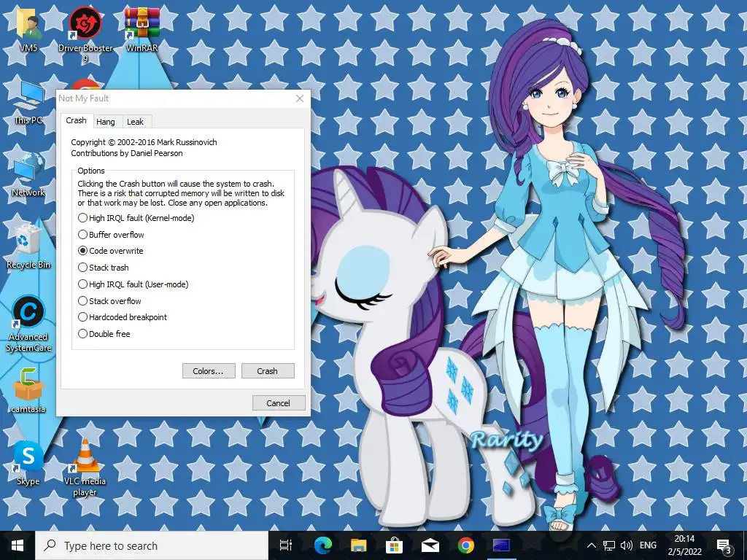Click the Copyright 2002-2016 Mark Russinovich text
Viewport: 747px width, 560px height.
tap(144, 142)
